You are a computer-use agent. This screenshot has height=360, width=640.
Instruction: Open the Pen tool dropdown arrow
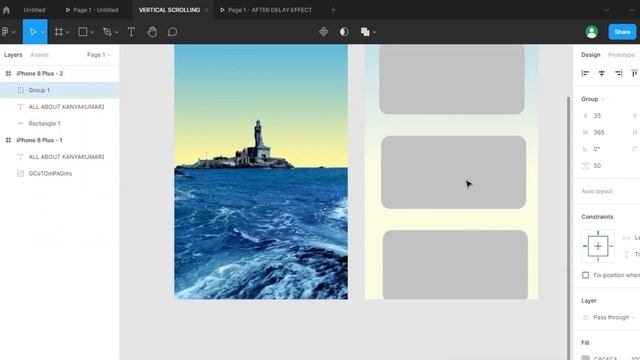(x=116, y=32)
